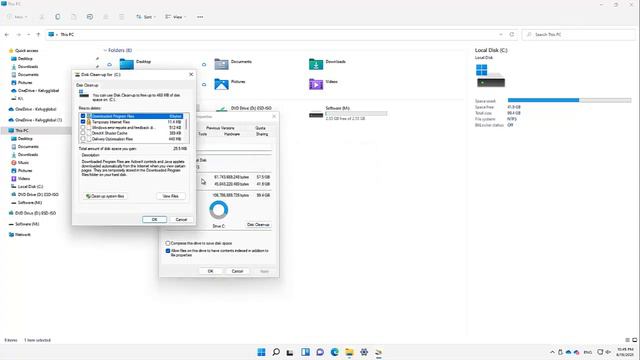Click the Copy icon in Explorer toolbar
Image resolution: width=640 pixels, height=360 pixels.
[x=58, y=17]
